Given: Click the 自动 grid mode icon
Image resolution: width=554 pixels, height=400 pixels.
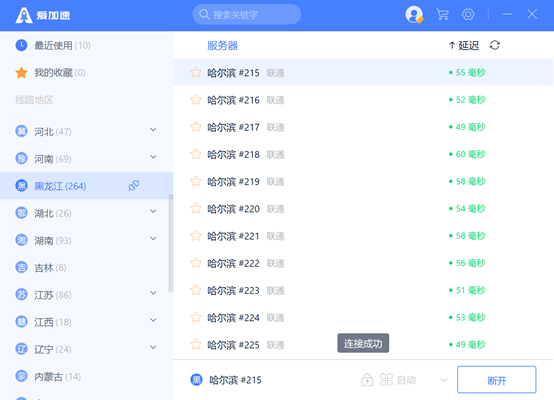Looking at the screenshot, I should click(386, 380).
